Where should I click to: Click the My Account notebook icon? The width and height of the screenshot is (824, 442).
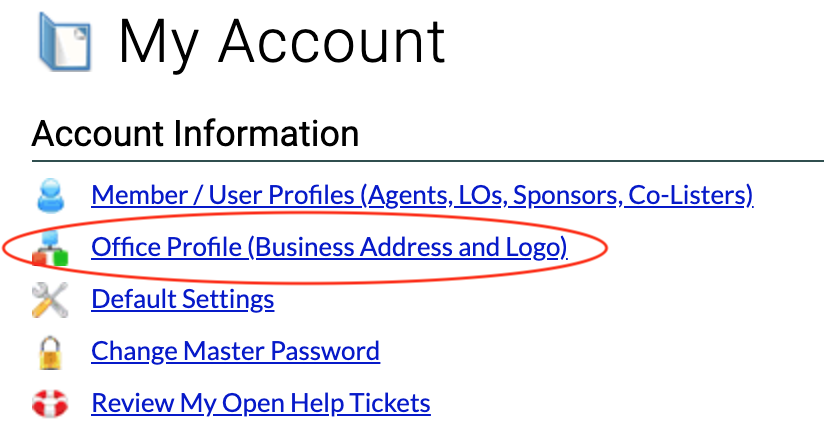(x=64, y=42)
